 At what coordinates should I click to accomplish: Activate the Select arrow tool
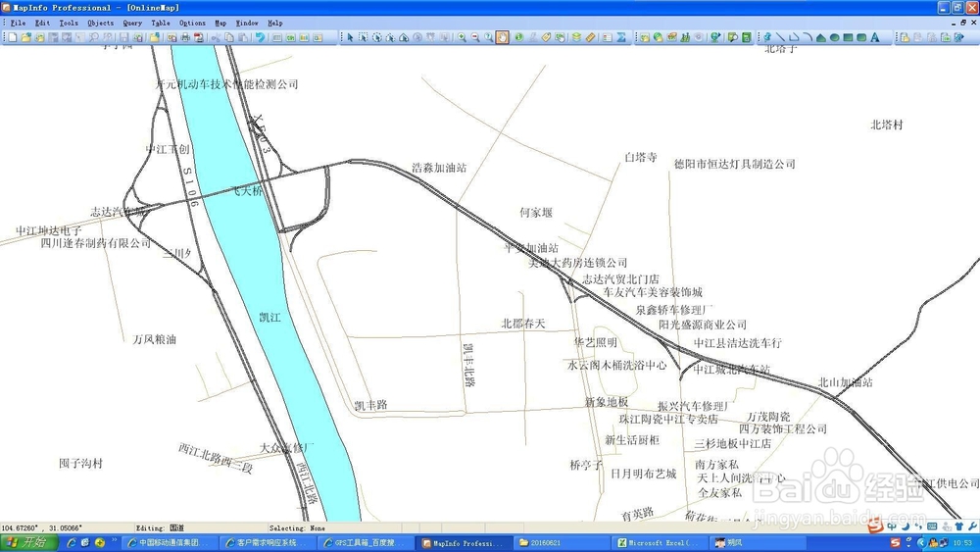coord(350,37)
